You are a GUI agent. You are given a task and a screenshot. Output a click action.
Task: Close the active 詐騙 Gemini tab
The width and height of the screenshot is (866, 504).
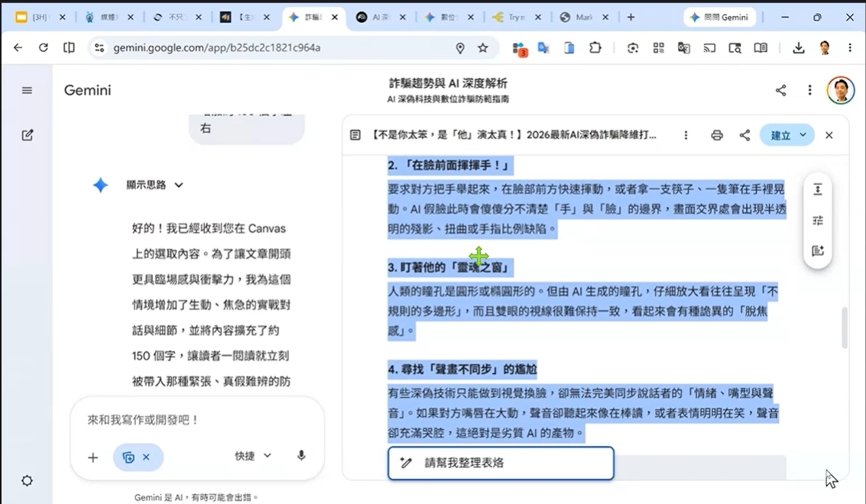pyautogui.click(x=335, y=17)
